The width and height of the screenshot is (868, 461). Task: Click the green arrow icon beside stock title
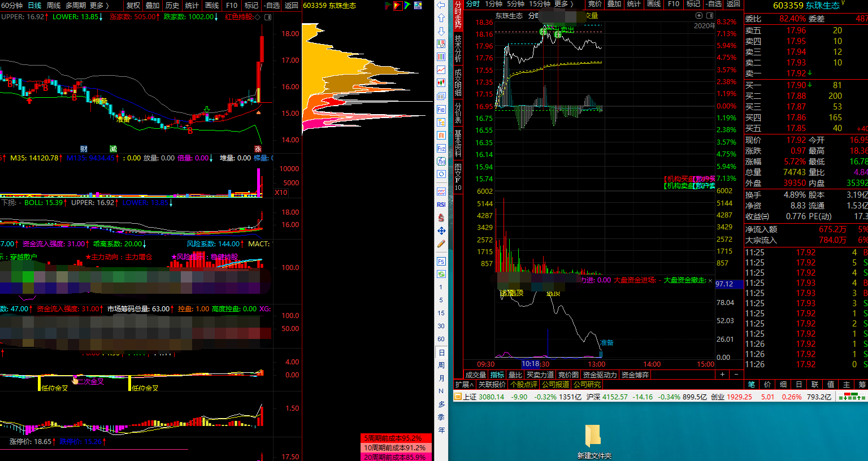point(407,5)
